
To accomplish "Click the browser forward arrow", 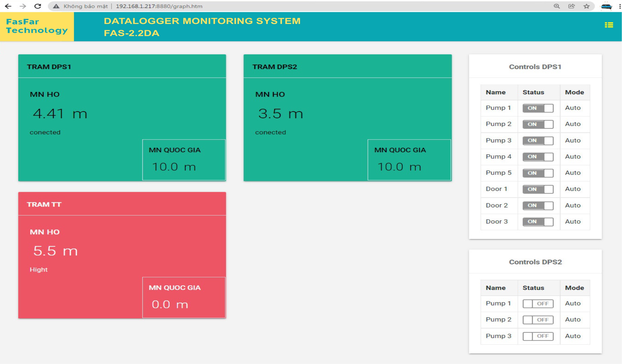I will pyautogui.click(x=23, y=6).
